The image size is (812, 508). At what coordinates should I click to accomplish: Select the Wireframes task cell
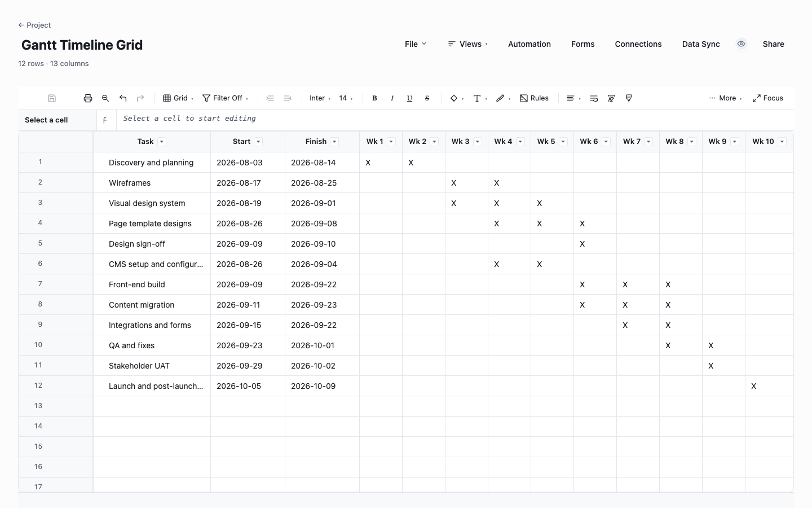pyautogui.click(x=152, y=183)
